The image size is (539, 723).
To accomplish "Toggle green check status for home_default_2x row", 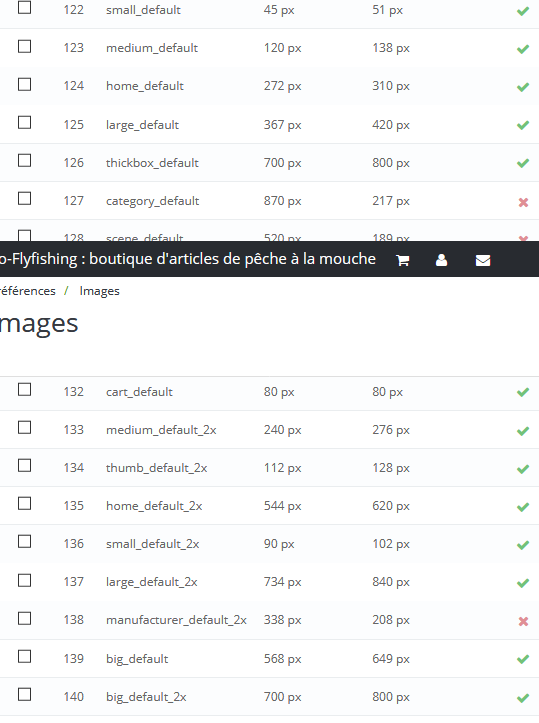I will click(523, 507).
